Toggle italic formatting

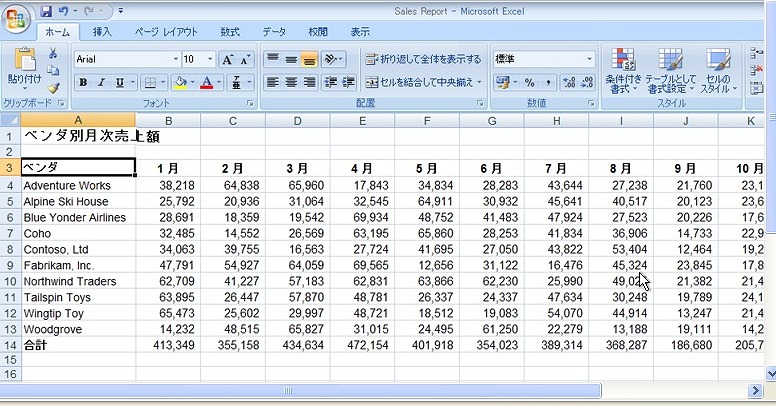pos(101,83)
